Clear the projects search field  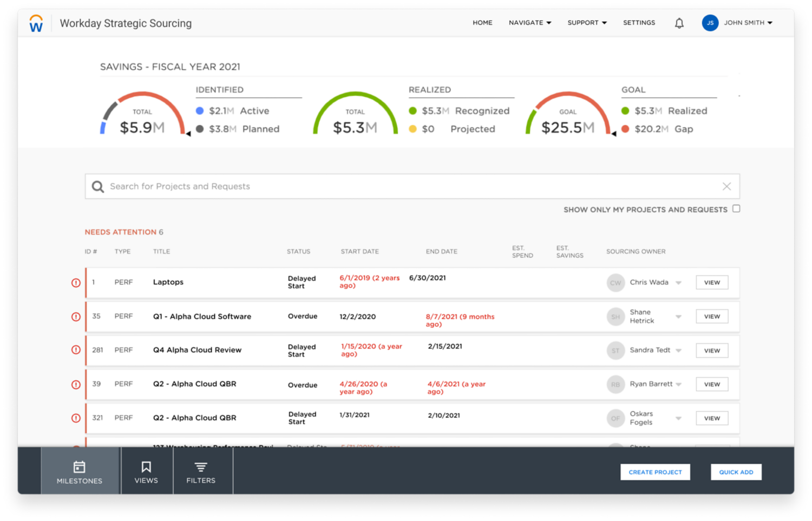727,186
